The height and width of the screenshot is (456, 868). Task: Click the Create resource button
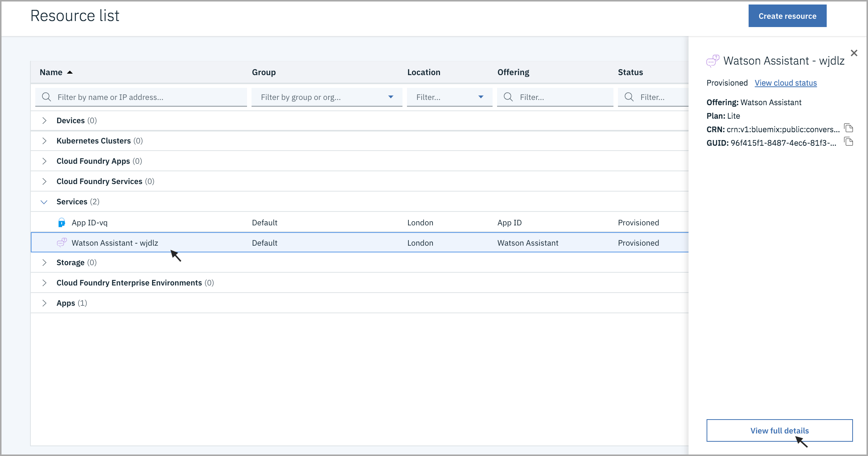pos(787,16)
